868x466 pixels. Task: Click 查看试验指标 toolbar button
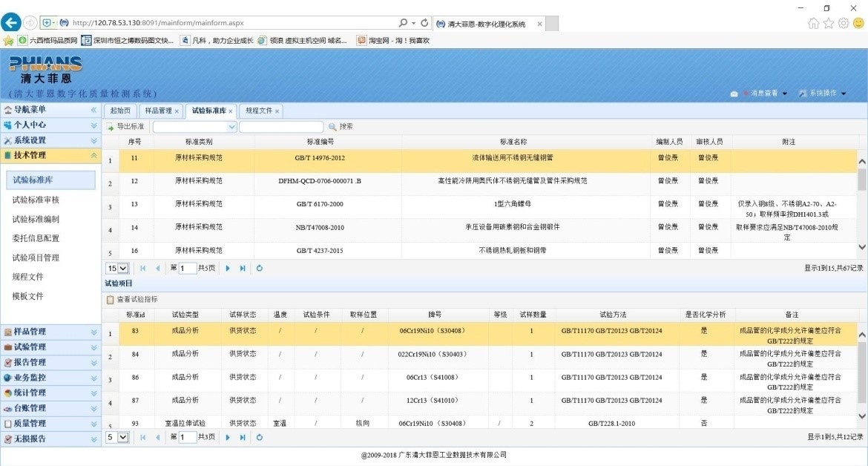[132, 300]
